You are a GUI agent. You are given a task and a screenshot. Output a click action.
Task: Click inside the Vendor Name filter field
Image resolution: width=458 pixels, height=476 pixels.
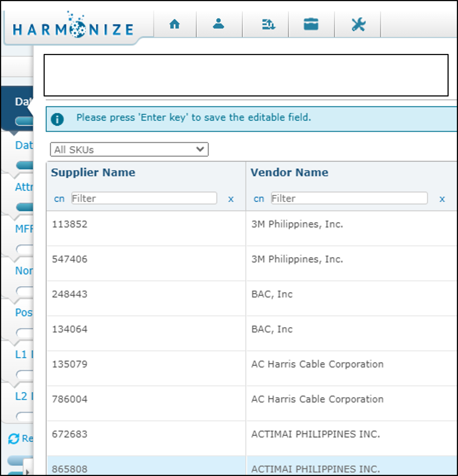[x=348, y=198]
